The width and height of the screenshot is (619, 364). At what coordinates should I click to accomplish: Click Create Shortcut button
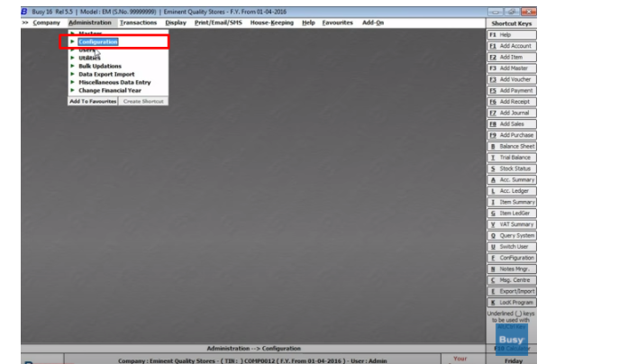[x=143, y=101]
